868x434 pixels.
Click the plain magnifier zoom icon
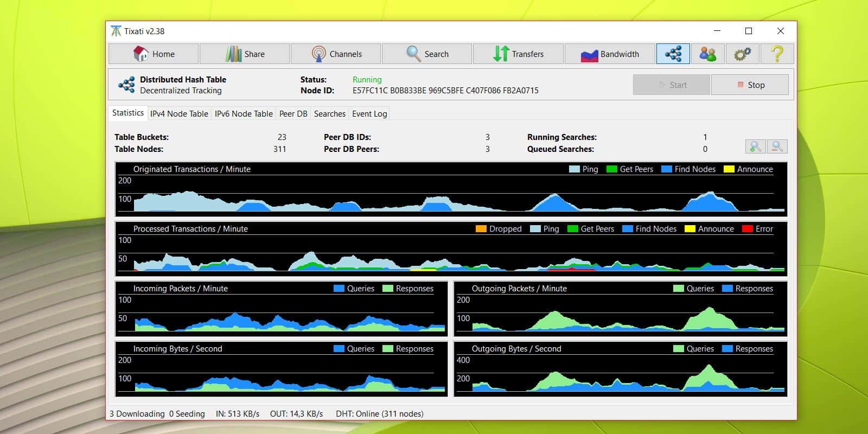[x=777, y=146]
